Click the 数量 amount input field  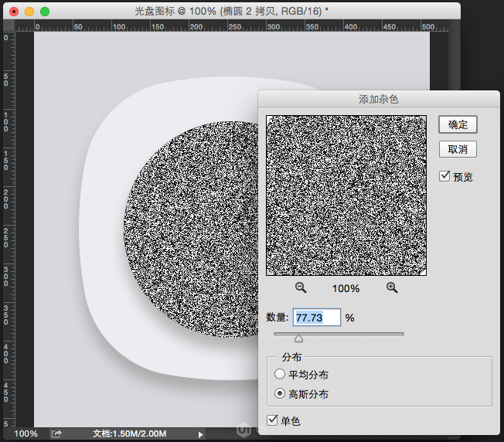[317, 318]
